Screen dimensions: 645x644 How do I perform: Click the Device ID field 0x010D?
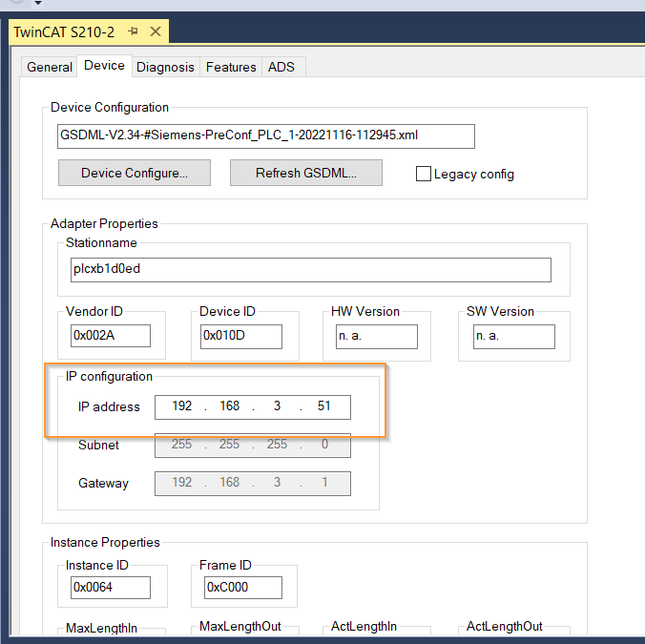pos(241,337)
